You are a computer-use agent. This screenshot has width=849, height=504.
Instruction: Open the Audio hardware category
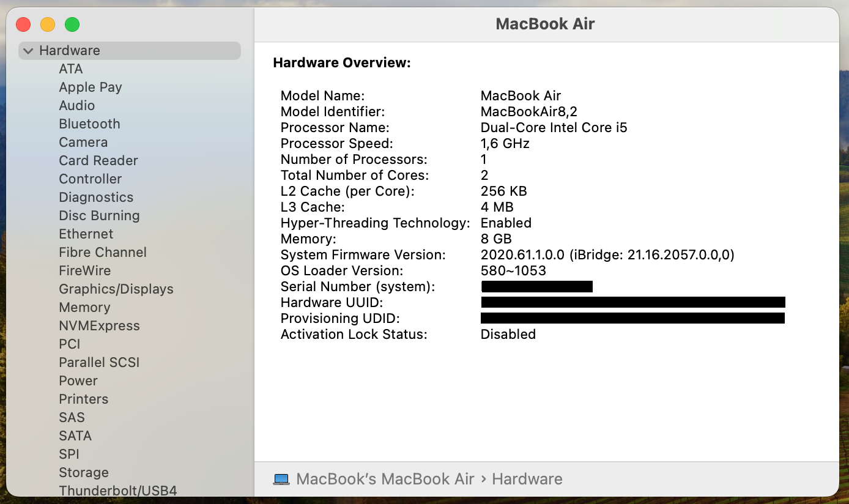tap(76, 106)
